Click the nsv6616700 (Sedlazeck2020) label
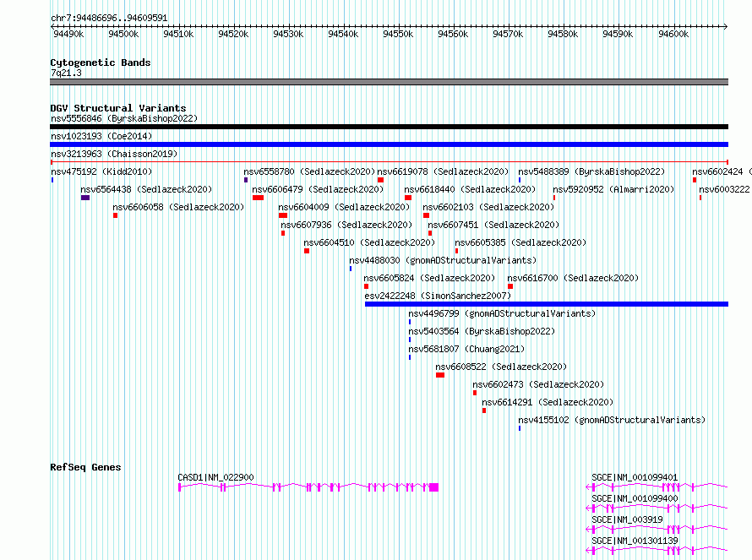The width and height of the screenshot is (752, 560). (x=573, y=278)
